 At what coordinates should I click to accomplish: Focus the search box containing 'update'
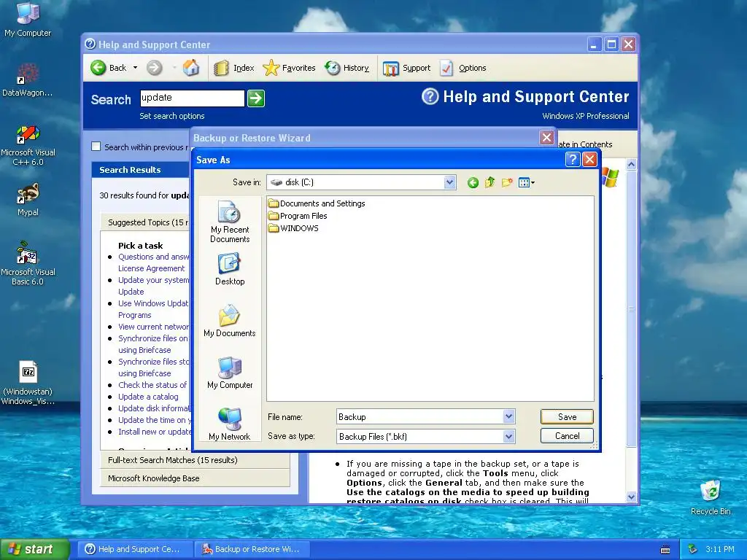[192, 98]
